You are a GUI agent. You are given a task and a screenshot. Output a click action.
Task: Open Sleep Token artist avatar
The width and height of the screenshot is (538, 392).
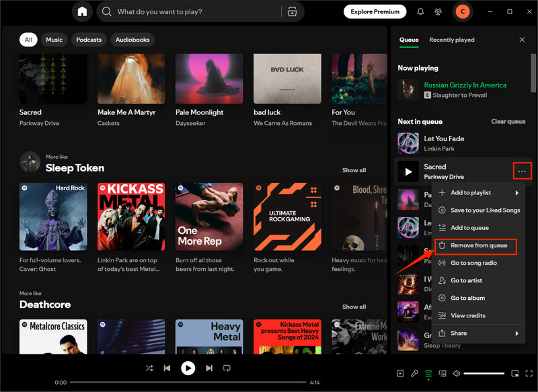tap(30, 161)
